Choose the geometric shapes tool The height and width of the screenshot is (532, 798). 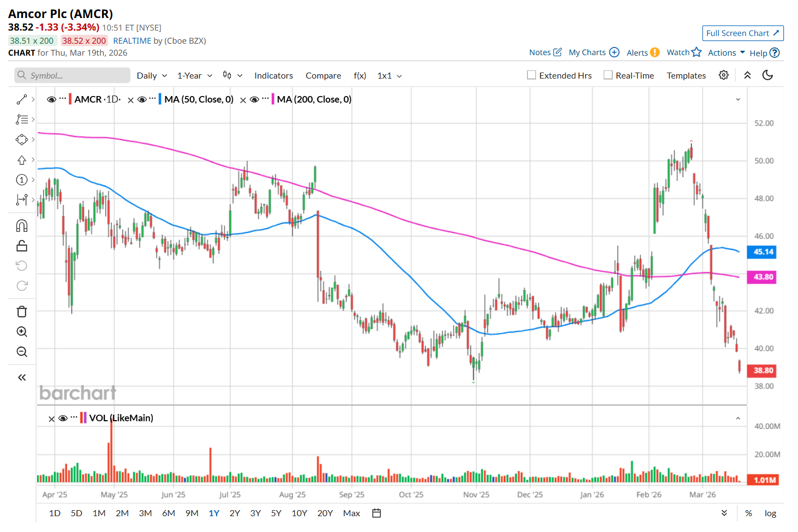pos(22,140)
